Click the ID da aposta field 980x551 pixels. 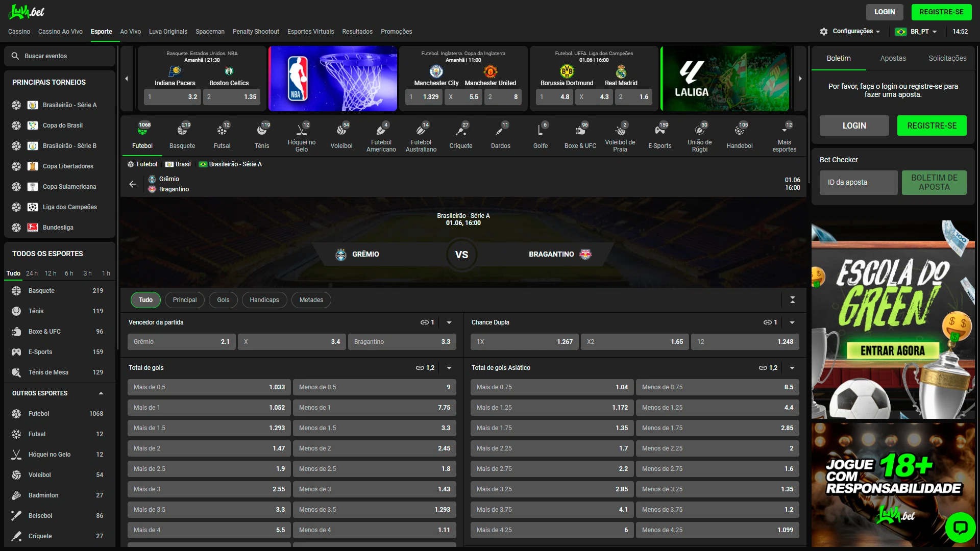tap(858, 183)
